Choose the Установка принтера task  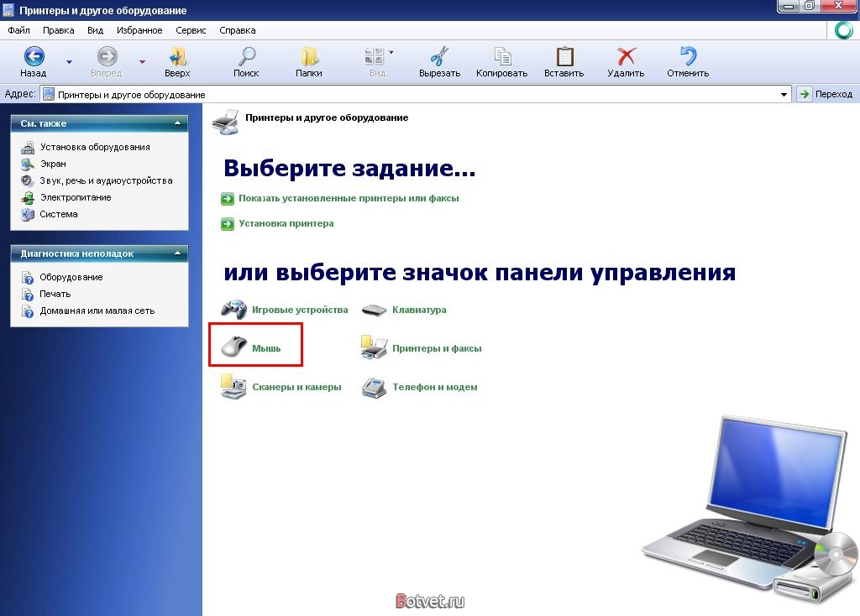click(x=286, y=223)
